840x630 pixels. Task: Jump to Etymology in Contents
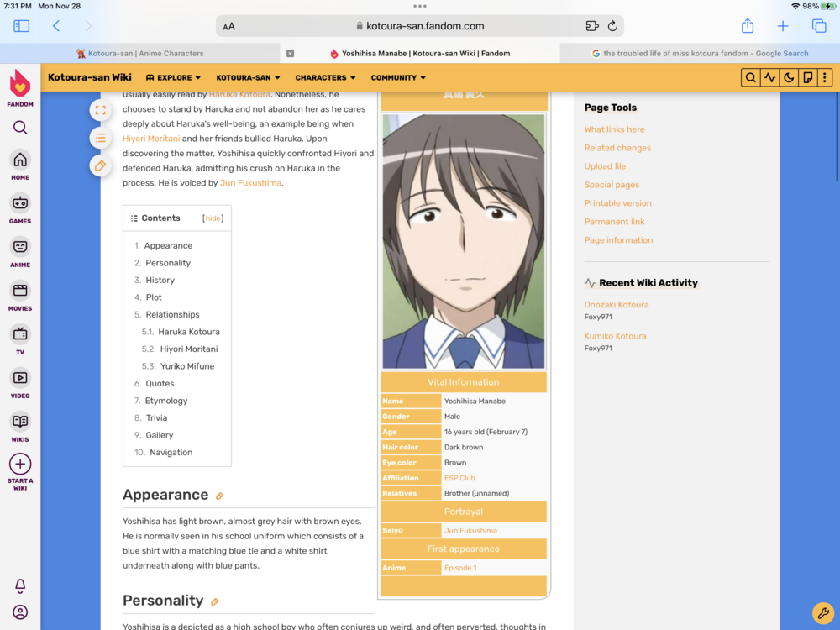(x=166, y=401)
